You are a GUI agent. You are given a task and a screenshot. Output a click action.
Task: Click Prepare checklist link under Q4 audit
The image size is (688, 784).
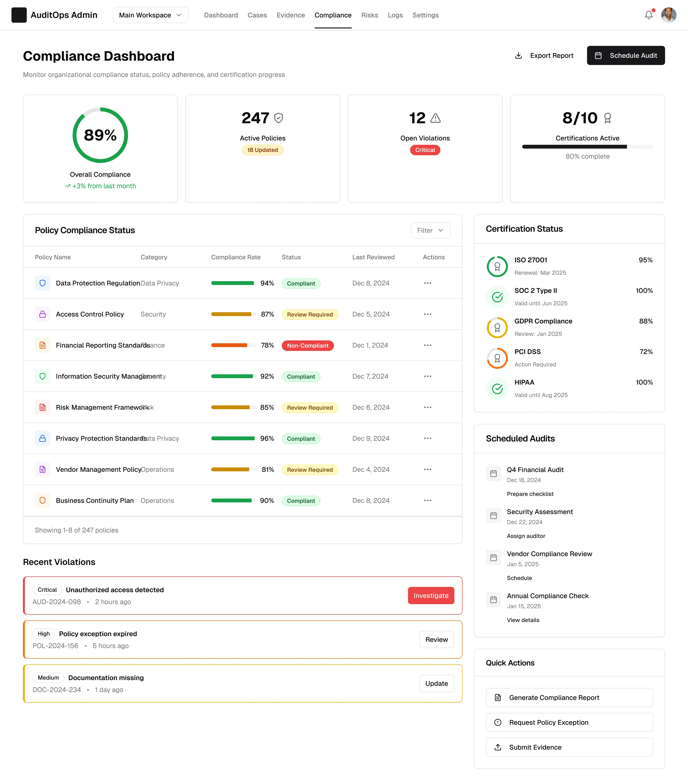coord(530,494)
